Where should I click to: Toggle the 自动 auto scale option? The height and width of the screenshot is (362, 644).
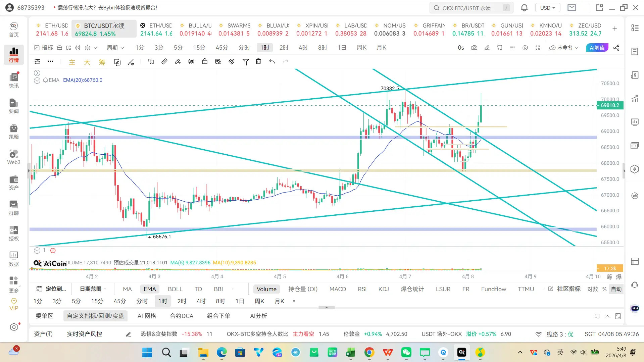616,289
